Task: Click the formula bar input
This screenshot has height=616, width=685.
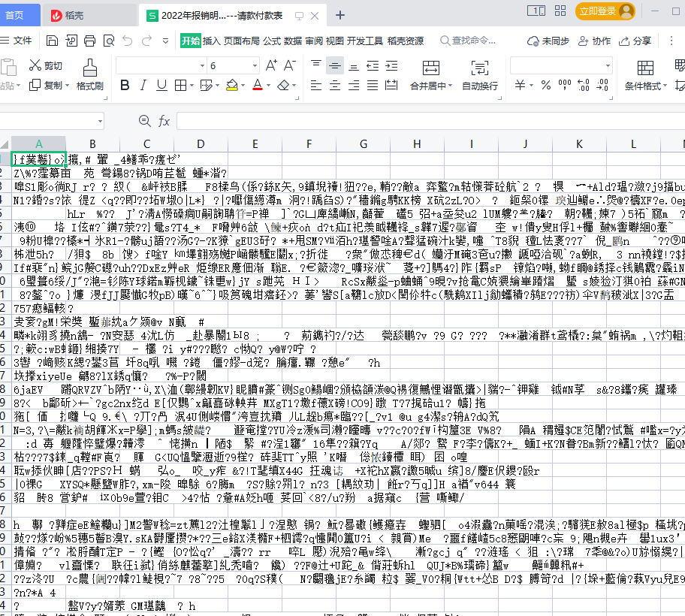Action: point(430,121)
